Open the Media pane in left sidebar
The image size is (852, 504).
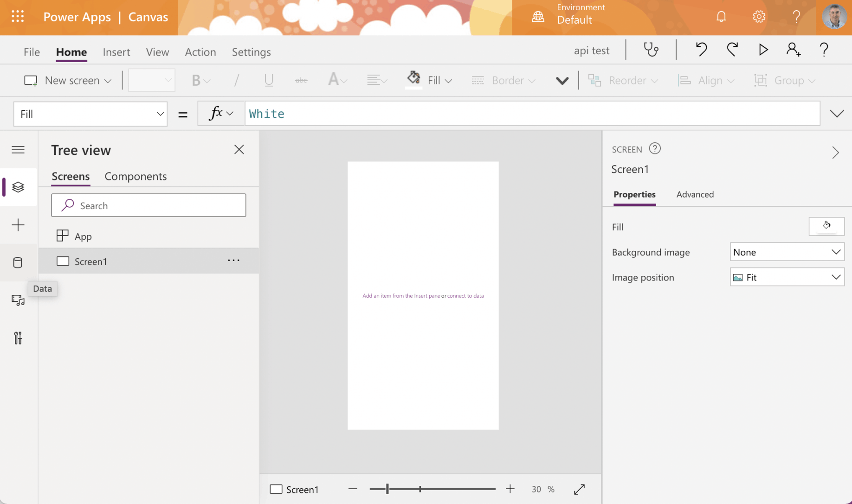pyautogui.click(x=18, y=300)
